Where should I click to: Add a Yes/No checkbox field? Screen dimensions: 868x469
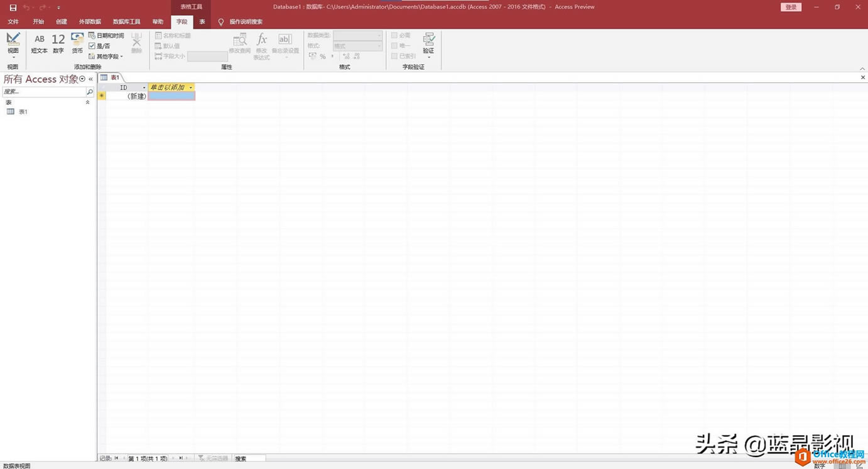coord(100,45)
